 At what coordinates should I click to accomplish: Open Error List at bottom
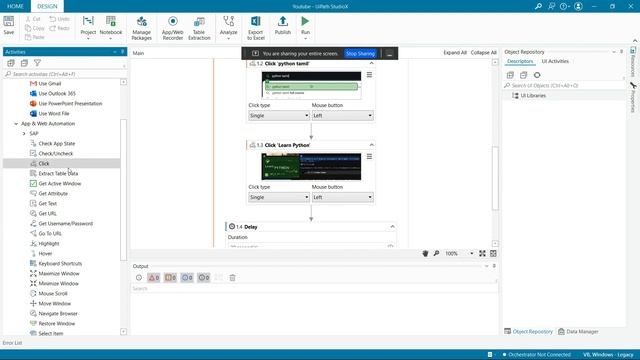[12, 343]
